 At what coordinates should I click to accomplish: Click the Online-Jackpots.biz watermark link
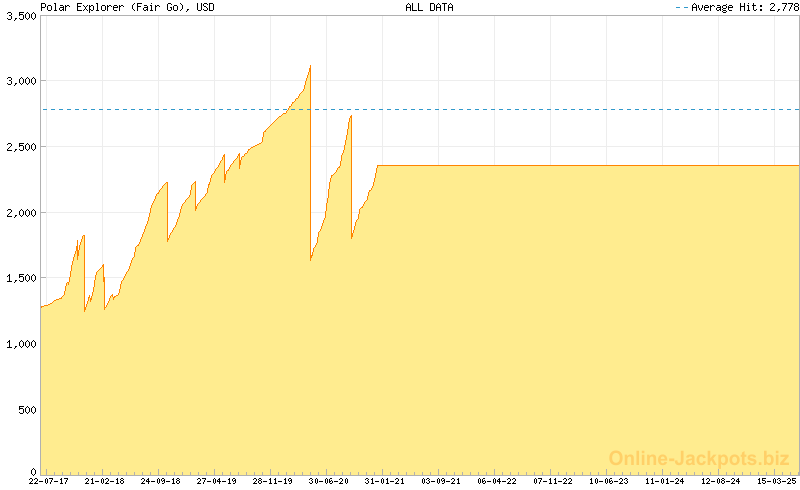(699, 458)
